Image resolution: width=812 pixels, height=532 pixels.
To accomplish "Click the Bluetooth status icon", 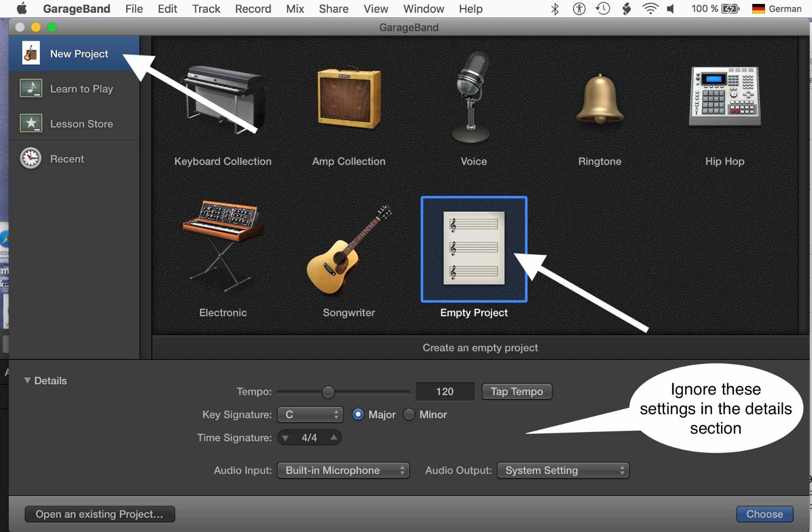I will [x=555, y=9].
